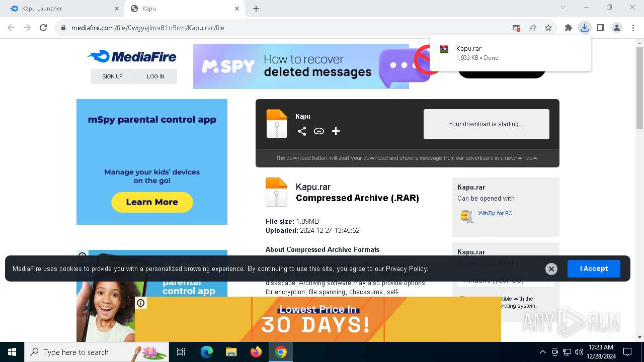644x362 pixels.
Task: Reload the current page
Action: [43, 28]
